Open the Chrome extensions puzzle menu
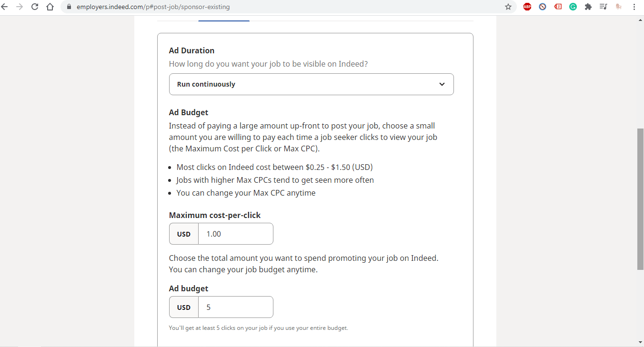This screenshot has height=347, width=644. pyautogui.click(x=588, y=7)
